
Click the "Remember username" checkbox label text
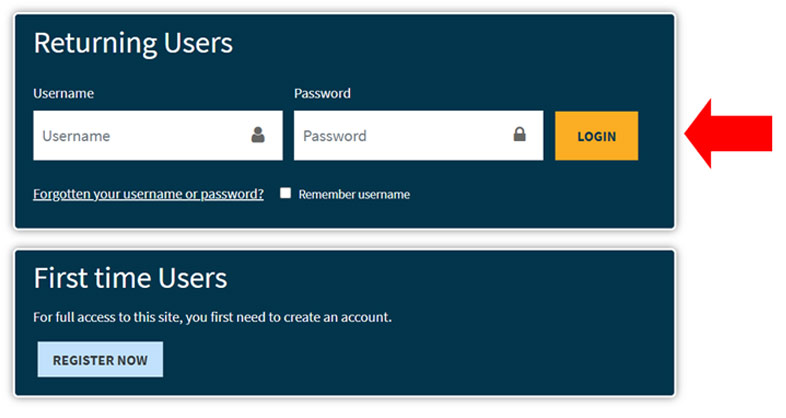354,194
